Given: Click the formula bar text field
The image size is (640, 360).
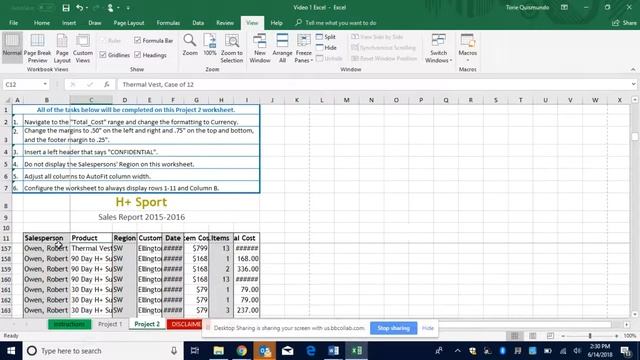Looking at the screenshot, I should [x=373, y=84].
